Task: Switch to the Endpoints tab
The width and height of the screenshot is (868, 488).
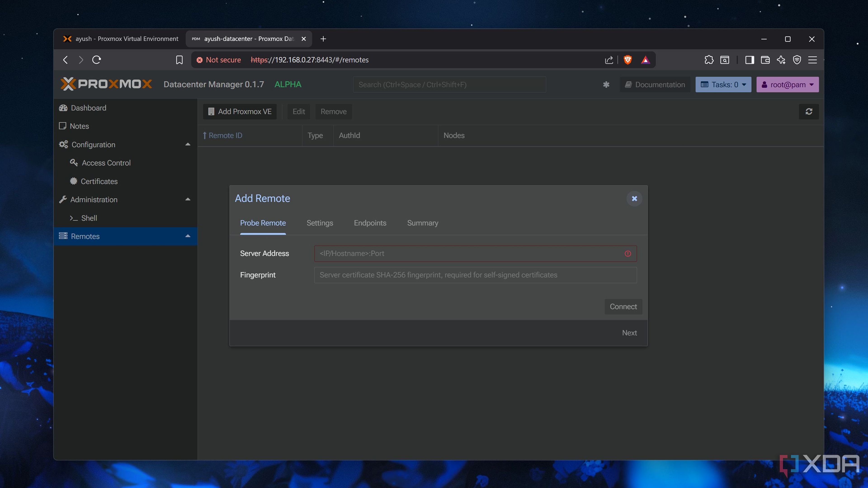Action: pyautogui.click(x=370, y=223)
